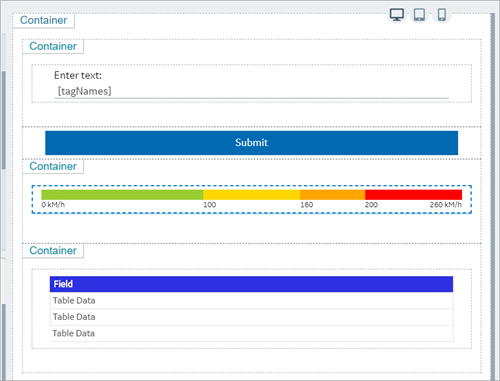Select the Container label above the table
Screen dimensions: 500x381
point(53,250)
